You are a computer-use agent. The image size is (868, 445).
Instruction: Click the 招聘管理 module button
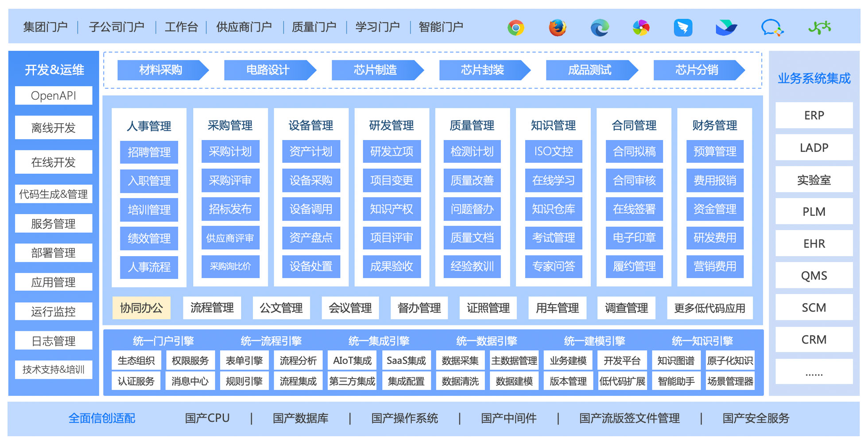[149, 152]
